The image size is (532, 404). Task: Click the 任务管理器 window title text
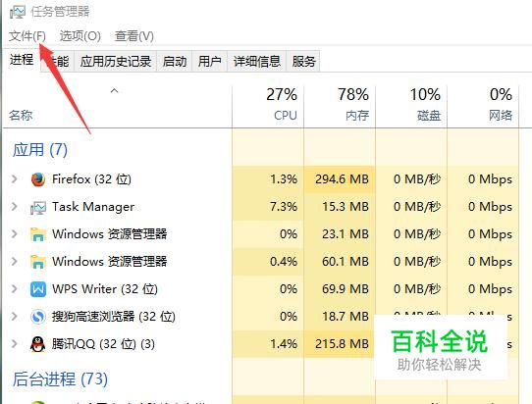pos(60,12)
